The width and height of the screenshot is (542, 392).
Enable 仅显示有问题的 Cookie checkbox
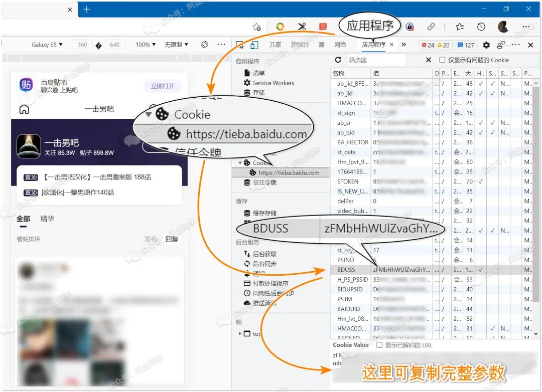442,60
